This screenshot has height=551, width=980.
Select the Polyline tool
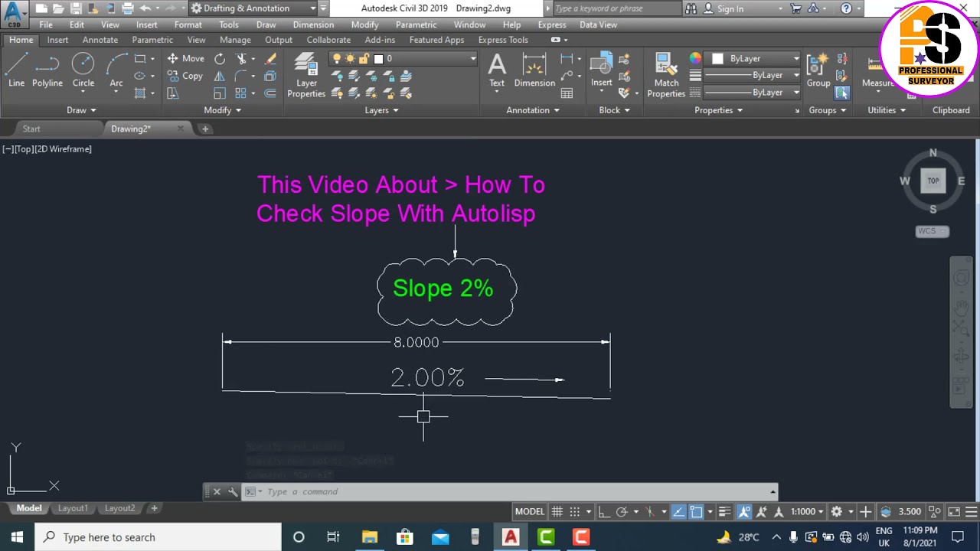click(47, 71)
